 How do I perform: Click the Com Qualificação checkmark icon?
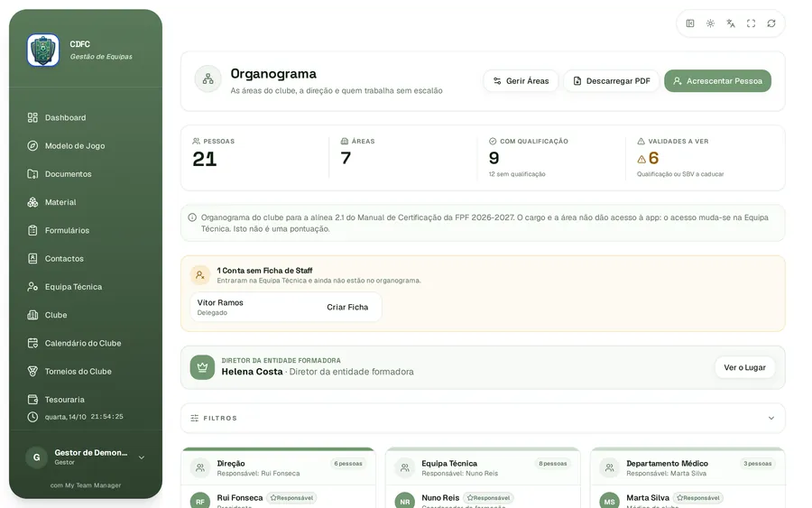pos(493,141)
